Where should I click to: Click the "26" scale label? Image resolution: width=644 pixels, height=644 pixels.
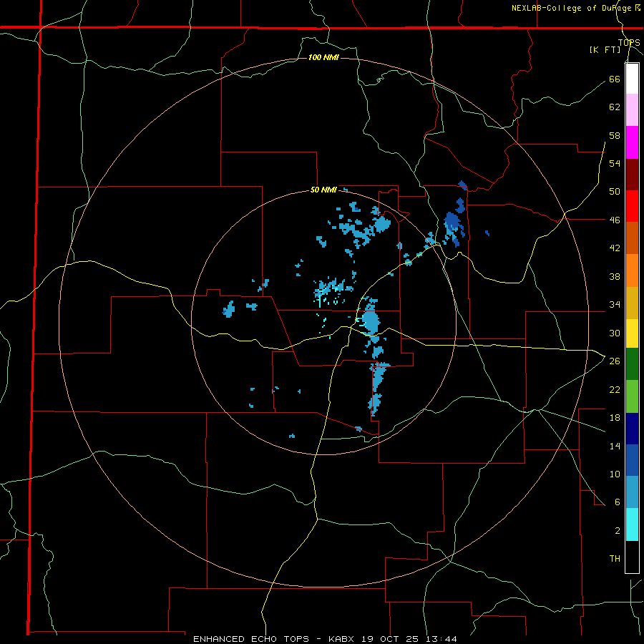(615, 361)
